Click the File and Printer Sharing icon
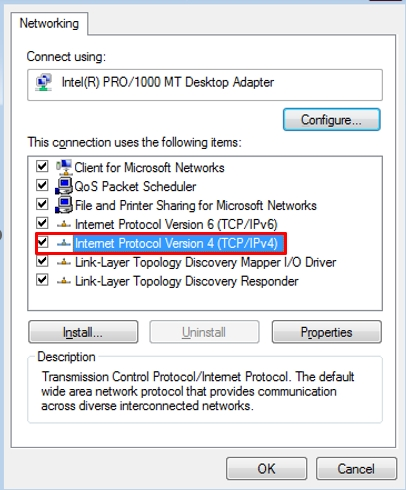This screenshot has width=406, height=490. click(x=64, y=205)
